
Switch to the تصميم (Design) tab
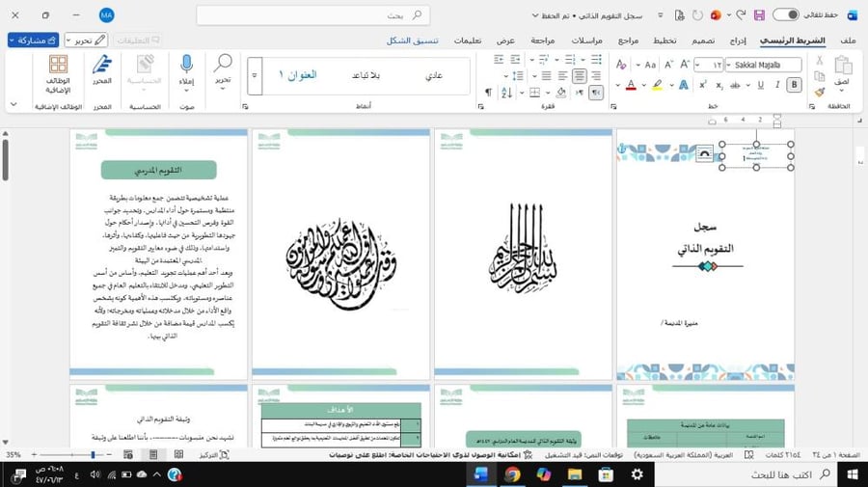tap(703, 41)
